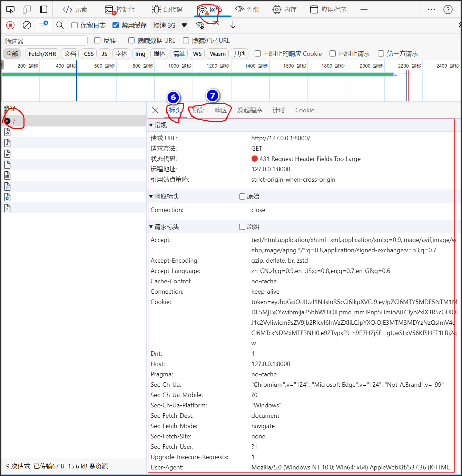The width and height of the screenshot is (462, 476).
Task: Switch to the 性能 panel tab
Action: [247, 10]
